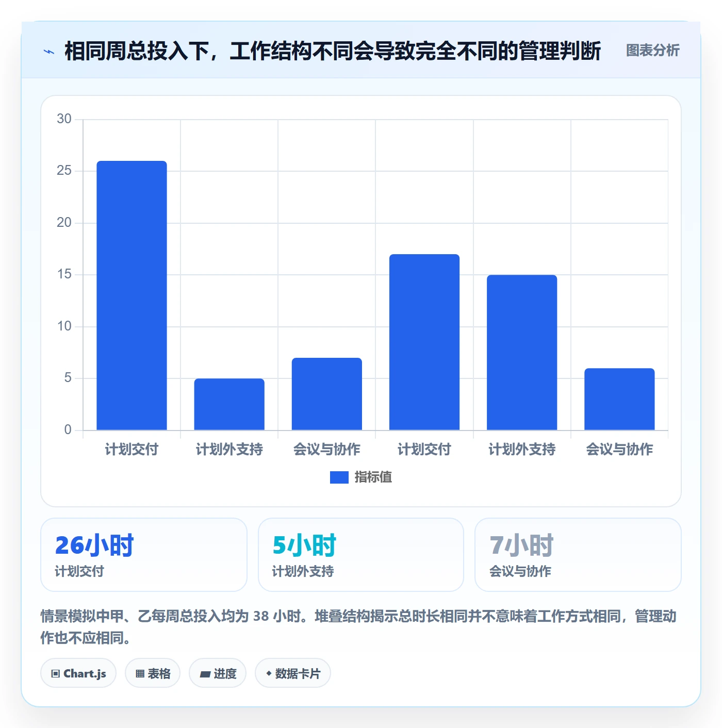The image size is (722, 728).
Task: Select the 26小时 stat value
Action: click(94, 545)
